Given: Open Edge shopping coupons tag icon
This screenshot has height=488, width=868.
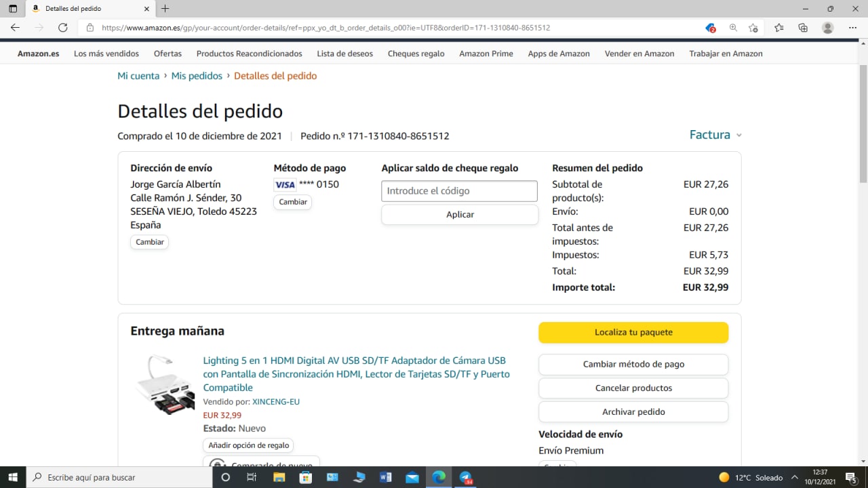Looking at the screenshot, I should coord(710,28).
